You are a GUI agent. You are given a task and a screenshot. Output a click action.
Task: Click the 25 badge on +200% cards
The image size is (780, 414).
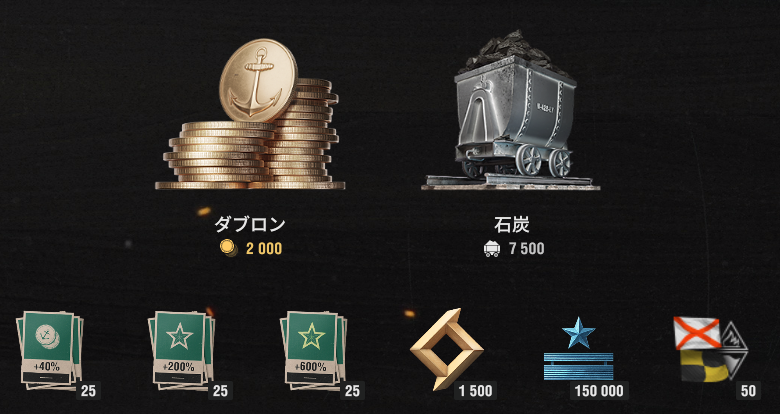(220, 391)
